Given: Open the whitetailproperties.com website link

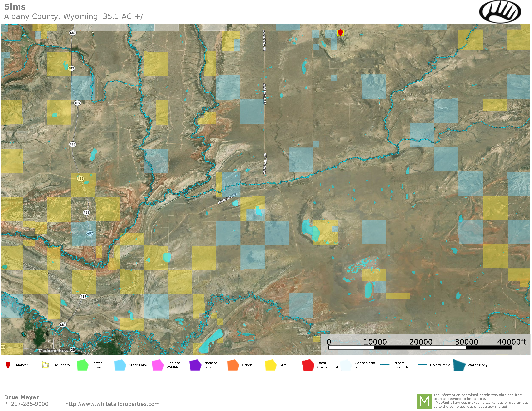Looking at the screenshot, I should pos(112,404).
